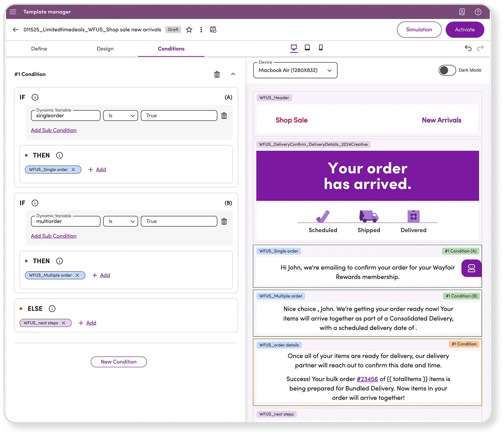Remove the WFUS_next steps tag

[63, 323]
